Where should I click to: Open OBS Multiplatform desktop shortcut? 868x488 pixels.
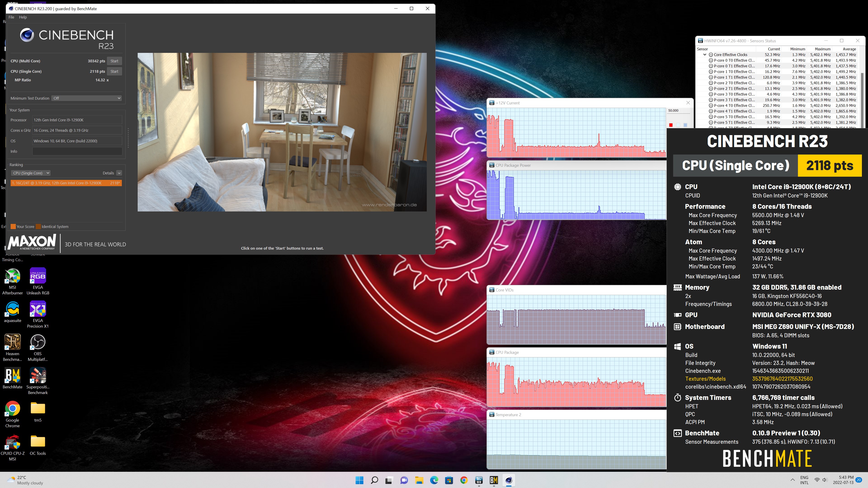38,347
